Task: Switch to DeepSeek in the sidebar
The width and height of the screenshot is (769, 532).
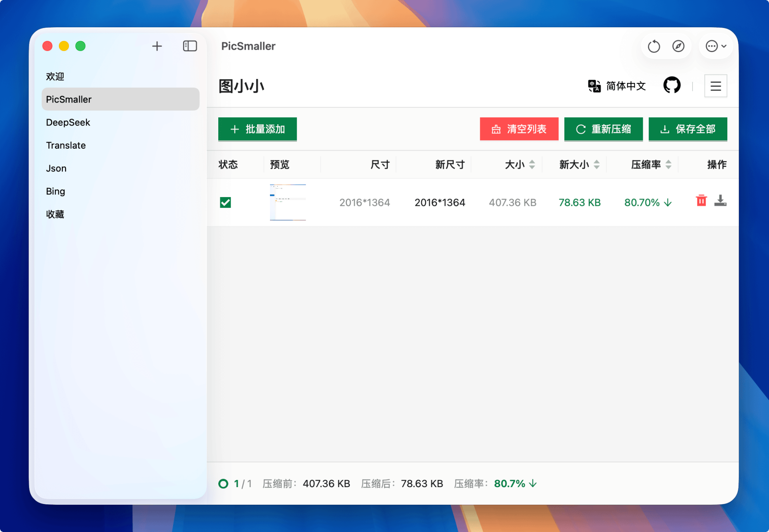Action: [68, 122]
